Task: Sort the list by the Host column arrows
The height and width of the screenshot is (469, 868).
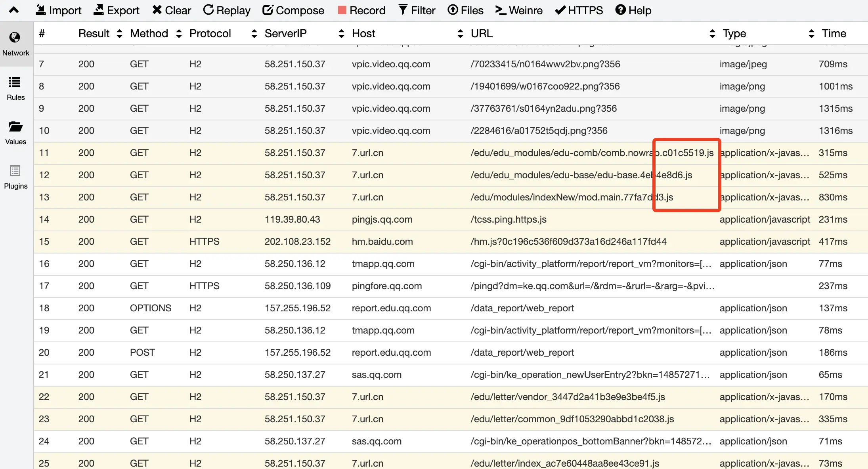Action: click(x=460, y=34)
